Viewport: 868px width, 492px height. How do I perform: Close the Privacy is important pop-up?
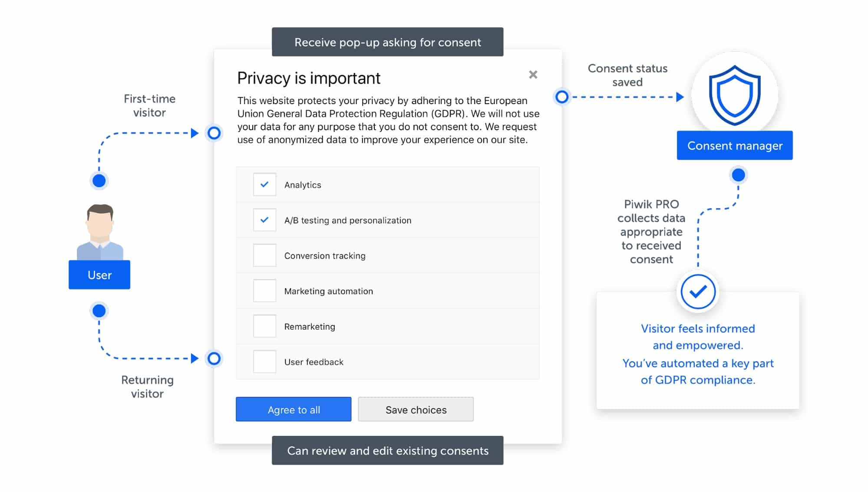click(x=533, y=75)
